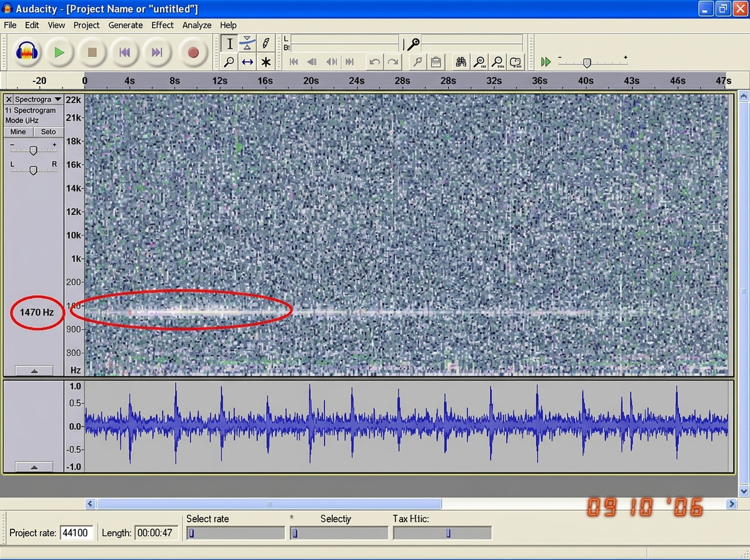Select the Time Shift double-arrow tool
Viewport: 750px width, 560px height.
(x=247, y=61)
